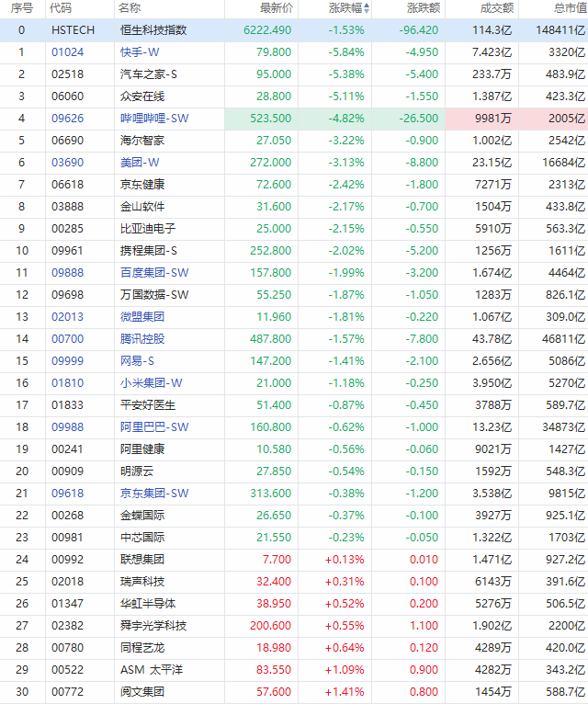The width and height of the screenshot is (588, 704).
Task: Select the 万国数据-SW row
Action: point(294,294)
